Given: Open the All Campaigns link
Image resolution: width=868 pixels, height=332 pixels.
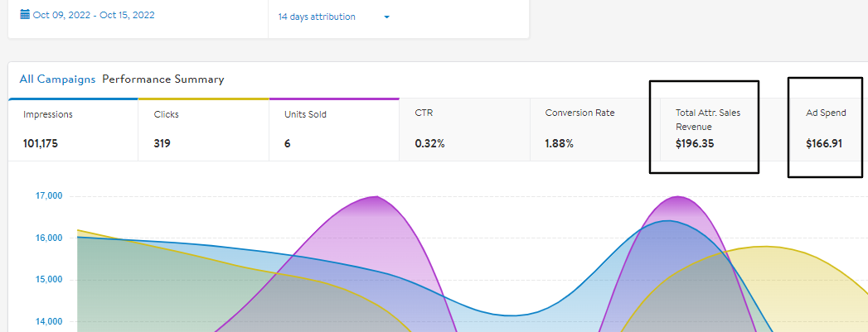Looking at the screenshot, I should pyautogui.click(x=57, y=79).
